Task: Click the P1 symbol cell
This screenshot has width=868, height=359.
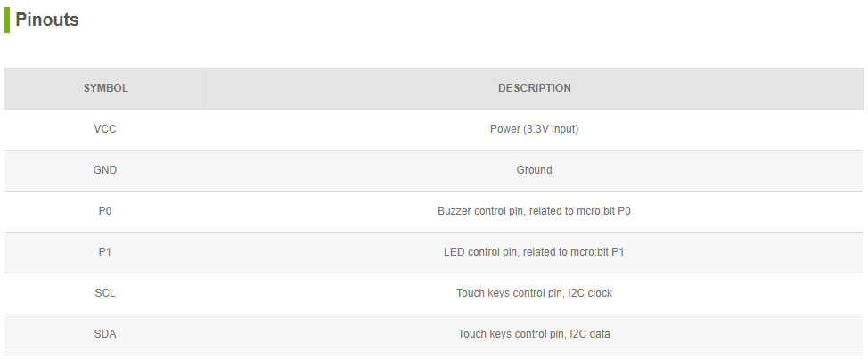Action: (x=105, y=252)
